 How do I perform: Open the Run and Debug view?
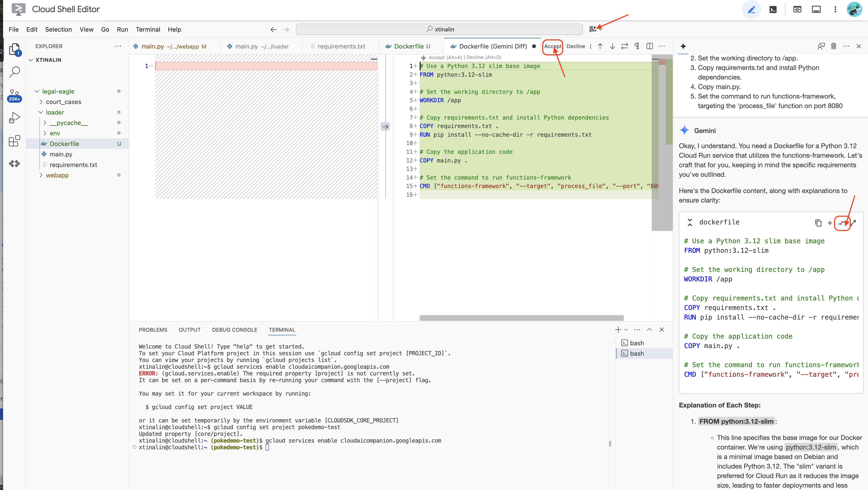(x=15, y=118)
